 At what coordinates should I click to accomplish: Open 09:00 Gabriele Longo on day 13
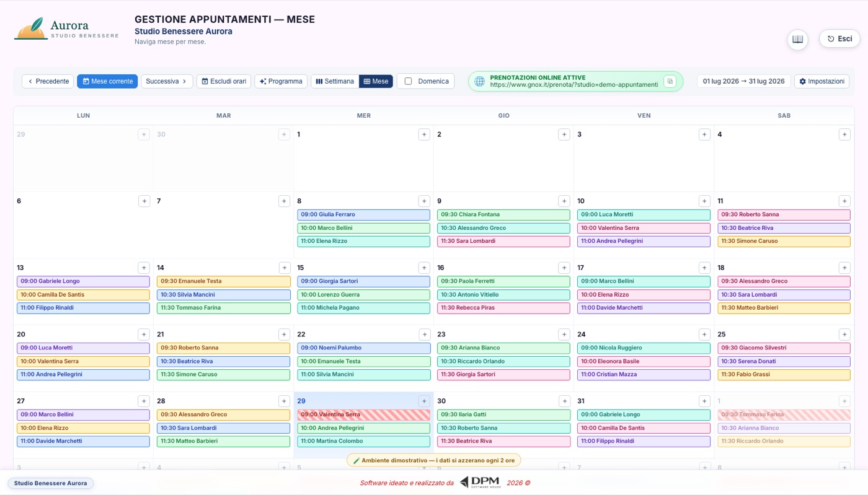(x=83, y=281)
